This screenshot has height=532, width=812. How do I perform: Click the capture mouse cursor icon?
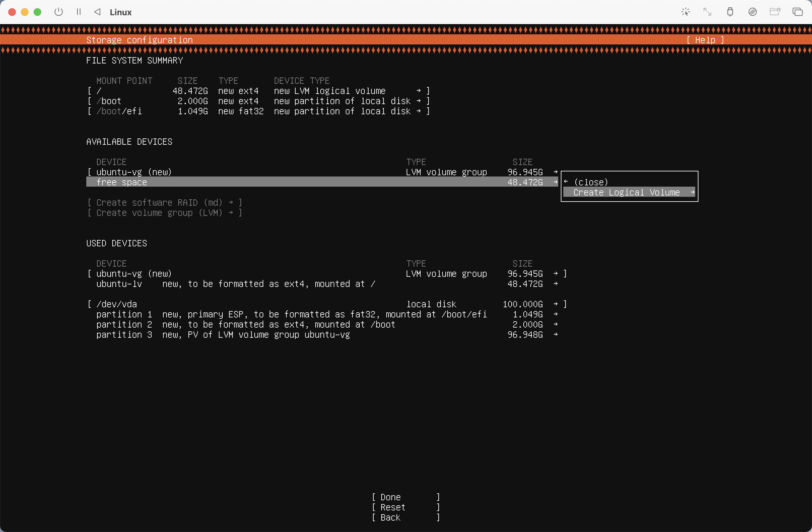[685, 12]
